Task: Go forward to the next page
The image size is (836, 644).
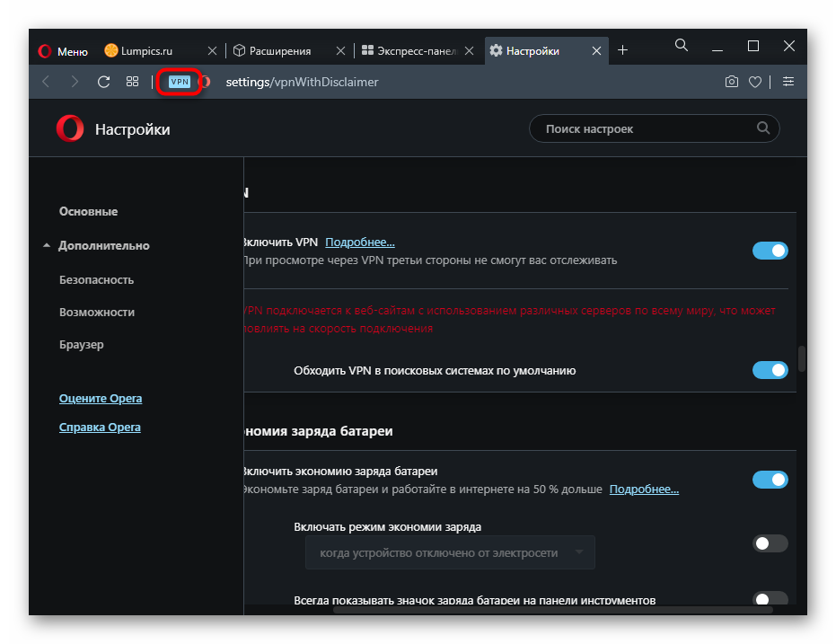Action: tap(75, 82)
